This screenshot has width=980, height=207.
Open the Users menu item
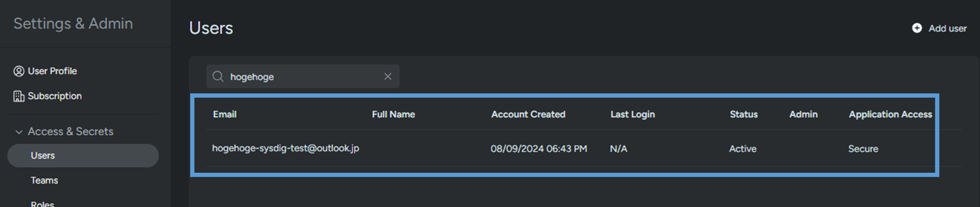pos(43,155)
